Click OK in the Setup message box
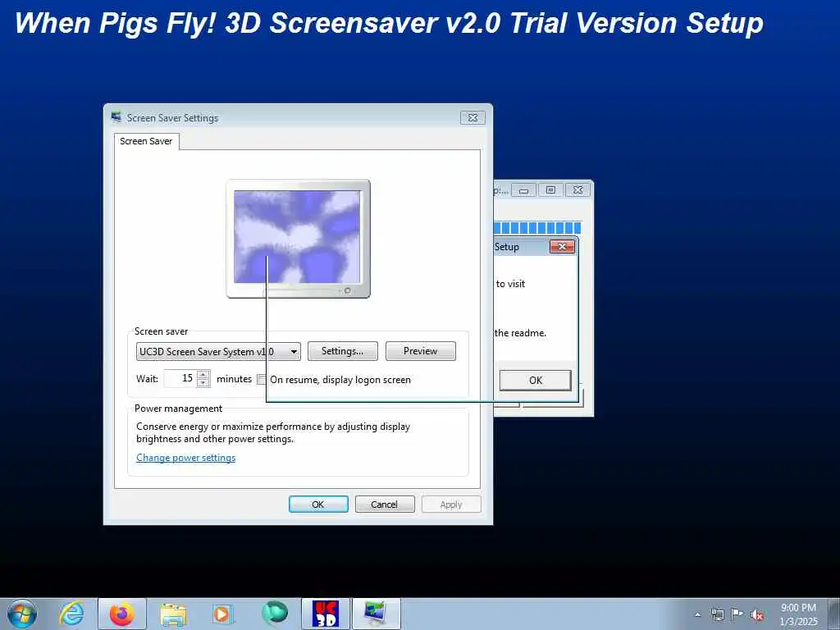This screenshot has width=840, height=630. [535, 380]
